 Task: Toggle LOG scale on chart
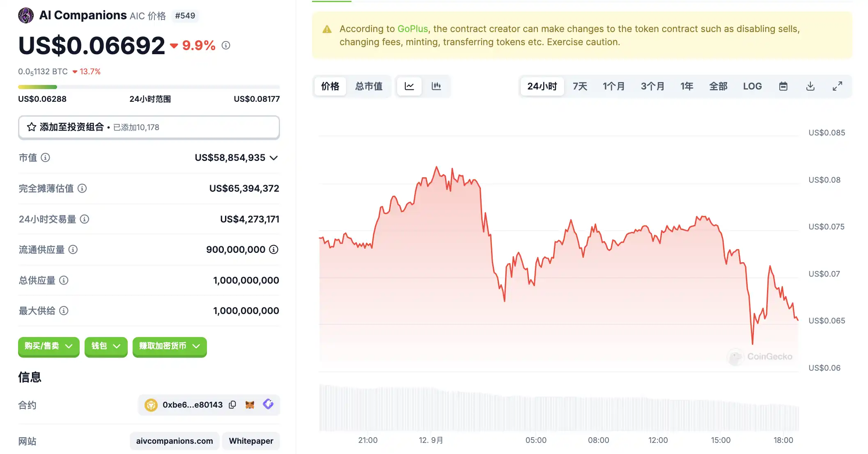tap(752, 86)
